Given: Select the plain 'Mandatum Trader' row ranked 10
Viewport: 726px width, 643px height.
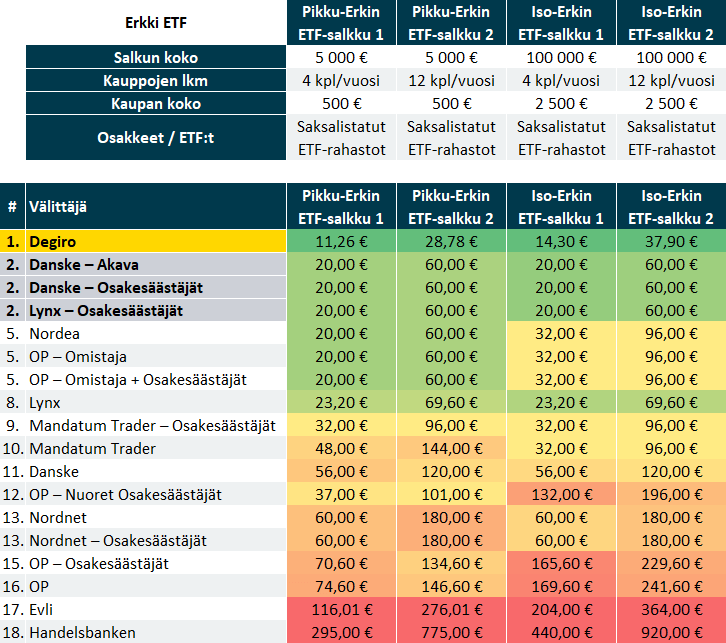Looking at the screenshot, I should [x=143, y=449].
